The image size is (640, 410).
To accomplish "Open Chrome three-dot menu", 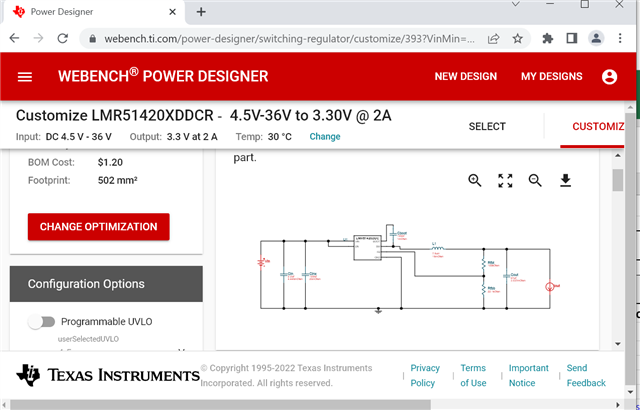I will tap(620, 38).
